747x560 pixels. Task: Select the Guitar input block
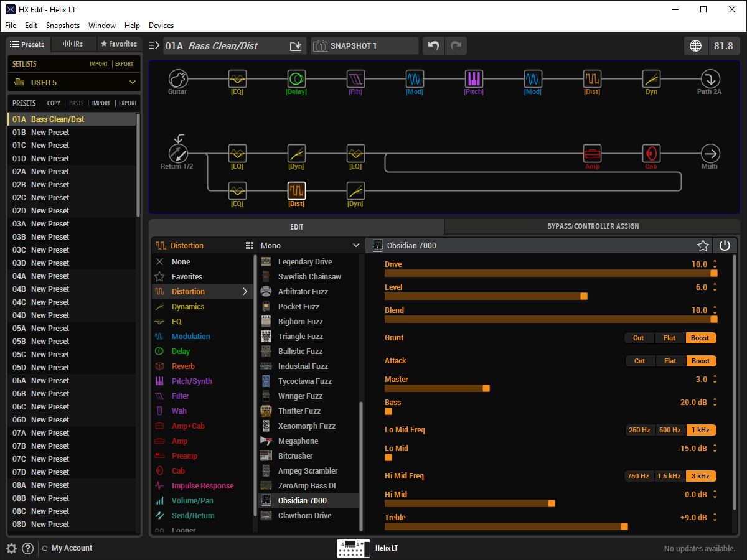(178, 79)
